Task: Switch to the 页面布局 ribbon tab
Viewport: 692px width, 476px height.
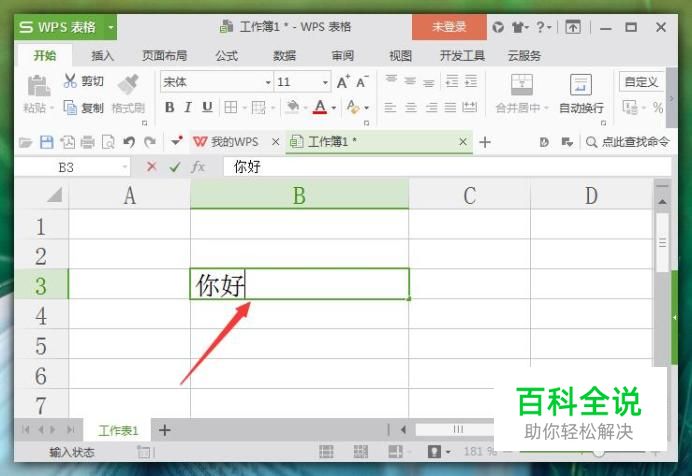Action: point(164,56)
